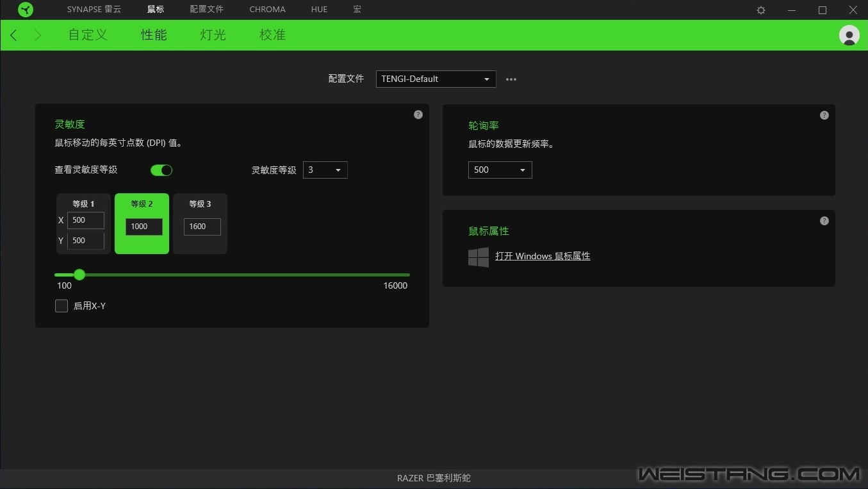868x489 pixels.
Task: Open the user account avatar
Action: point(849,35)
